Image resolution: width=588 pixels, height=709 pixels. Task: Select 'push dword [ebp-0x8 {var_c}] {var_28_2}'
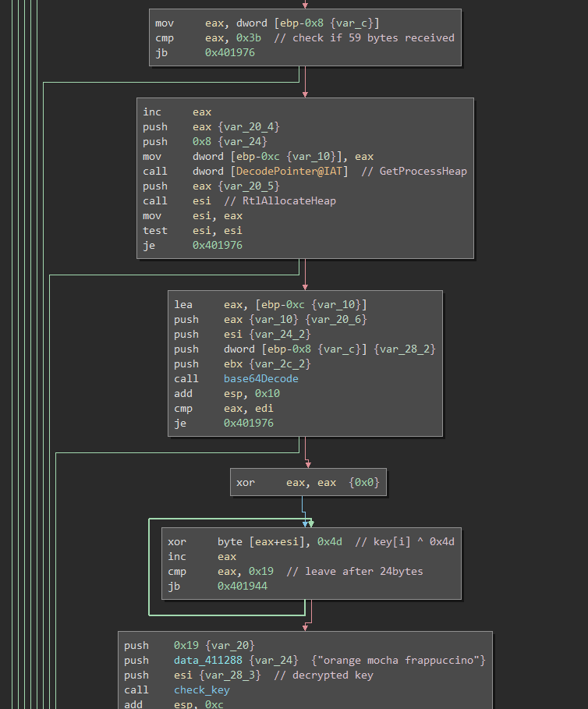[305, 349]
